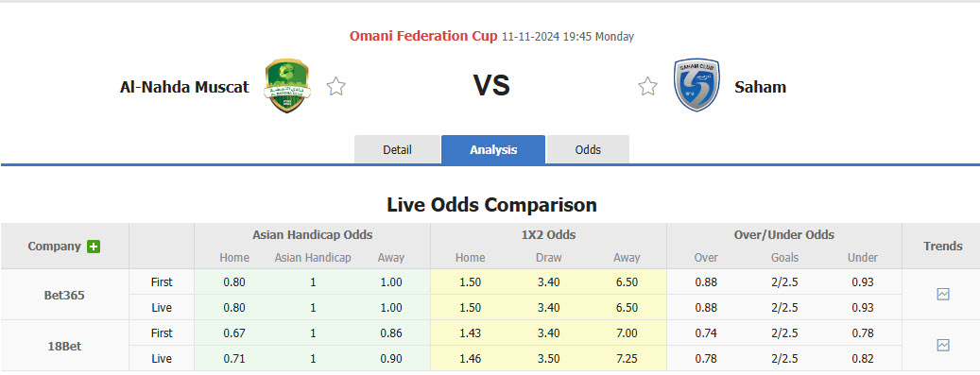The image size is (980, 375).
Task: Click the 1X2 Odds column header
Action: pyautogui.click(x=548, y=235)
